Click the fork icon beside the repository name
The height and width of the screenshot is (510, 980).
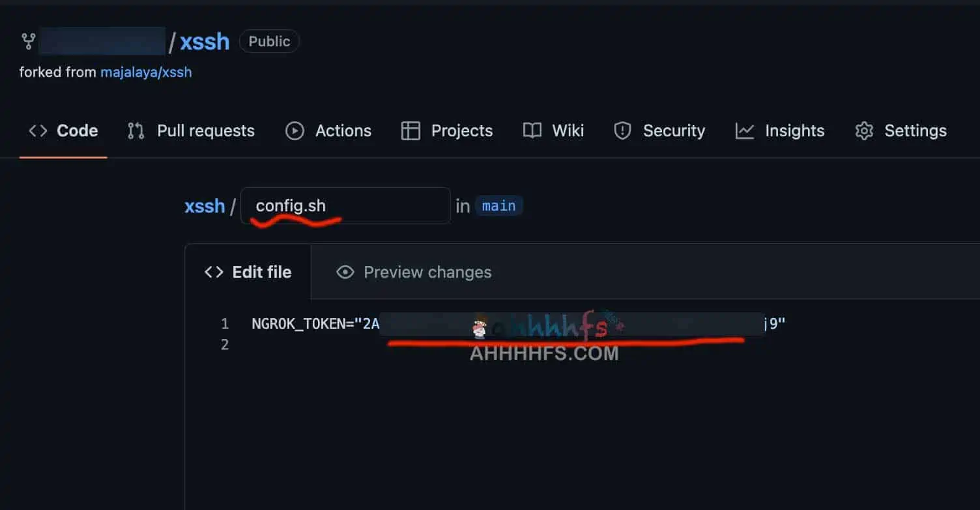point(28,42)
